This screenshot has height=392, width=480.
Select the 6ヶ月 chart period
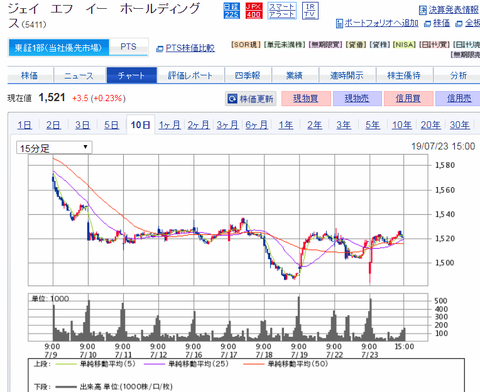click(x=256, y=125)
